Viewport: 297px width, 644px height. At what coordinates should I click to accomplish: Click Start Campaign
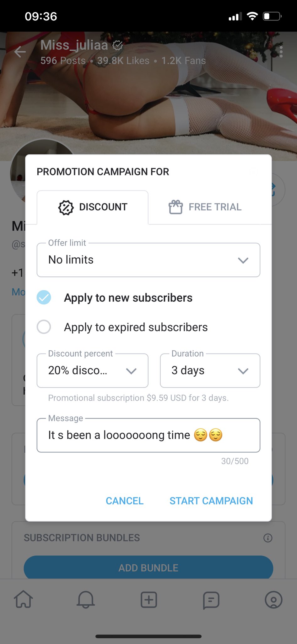pyautogui.click(x=211, y=501)
